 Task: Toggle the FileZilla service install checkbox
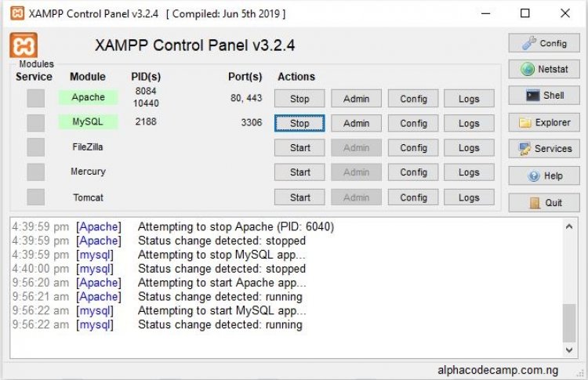coord(35,147)
